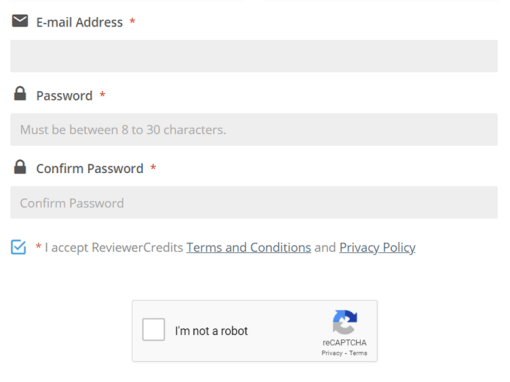Image resolution: width=510 pixels, height=382 pixels.
Task: Click the I accept ReviewerCredits text
Action: [x=114, y=247]
